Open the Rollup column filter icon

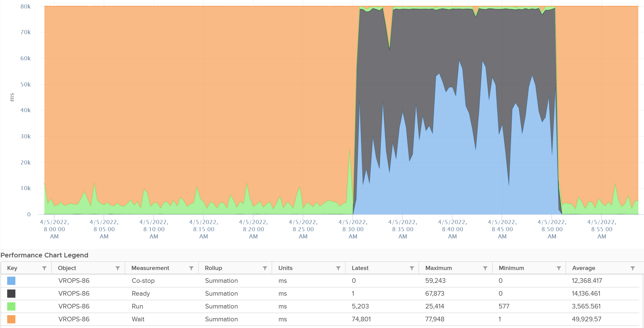[x=265, y=268]
